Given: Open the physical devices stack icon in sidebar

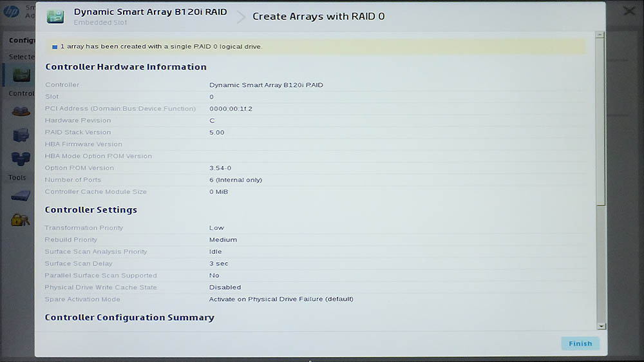Looking at the screenshot, I should pos(21,135).
